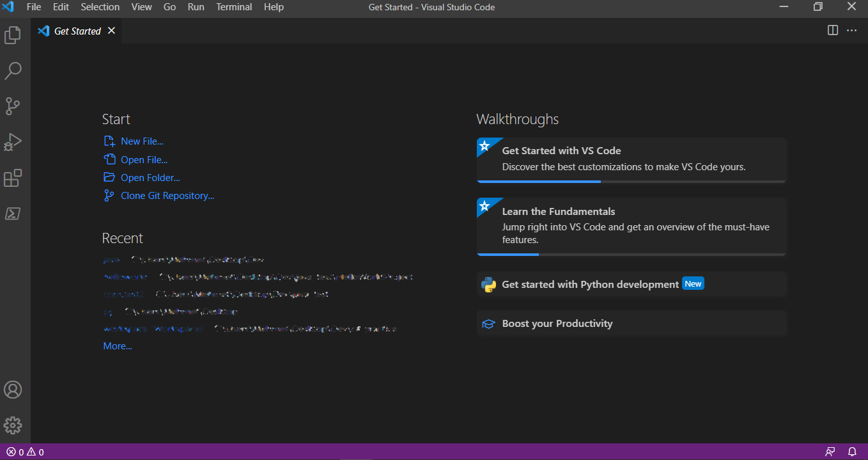868x460 pixels.
Task: Open the Manage gear icon
Action: click(x=13, y=425)
